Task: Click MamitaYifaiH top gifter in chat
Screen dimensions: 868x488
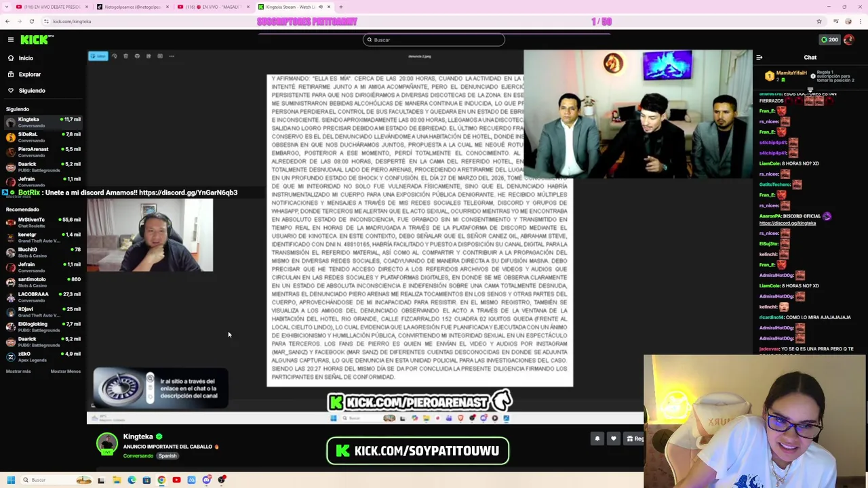Action: [x=787, y=76]
